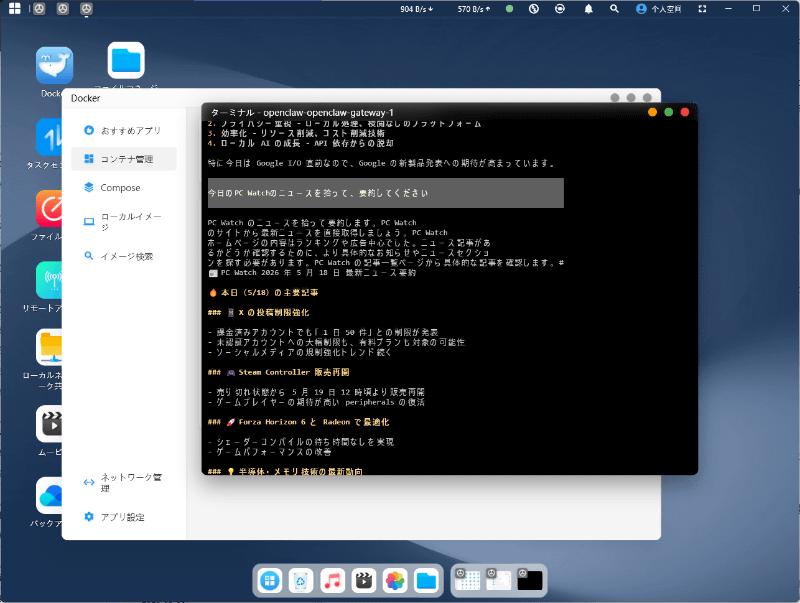Image resolution: width=800 pixels, height=603 pixels.
Task: Switch to the third pinned window in top bar
Action: (x=87, y=9)
